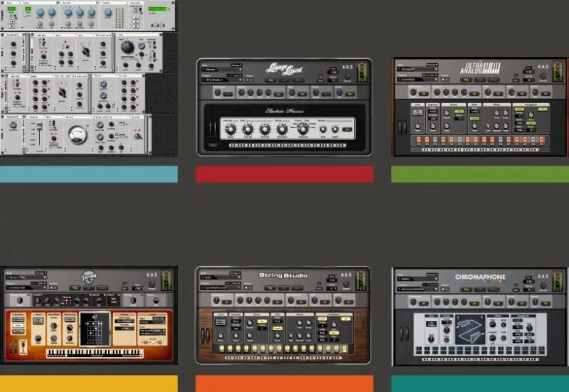Image resolution: width=569 pixels, height=392 pixels.
Task: Click the keyboard range strip in Chromaphone
Action: pyautogui.click(x=481, y=359)
